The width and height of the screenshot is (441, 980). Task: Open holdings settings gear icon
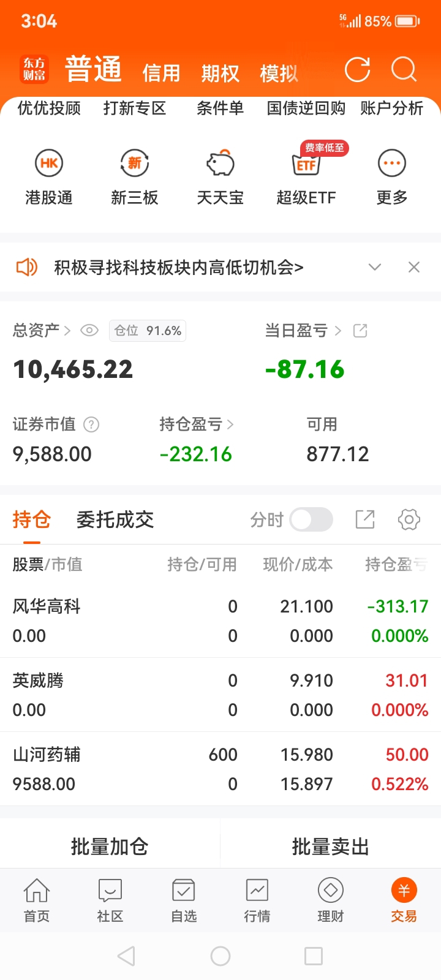409,519
